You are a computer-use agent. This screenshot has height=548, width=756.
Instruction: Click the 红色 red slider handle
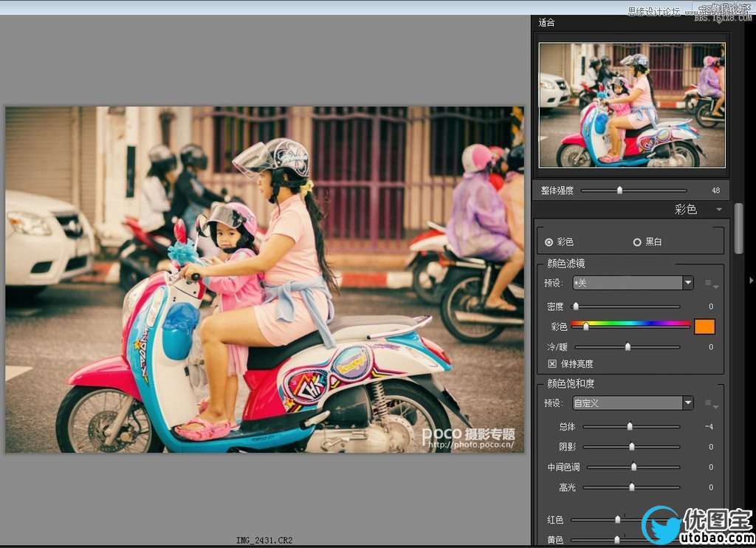618,519
